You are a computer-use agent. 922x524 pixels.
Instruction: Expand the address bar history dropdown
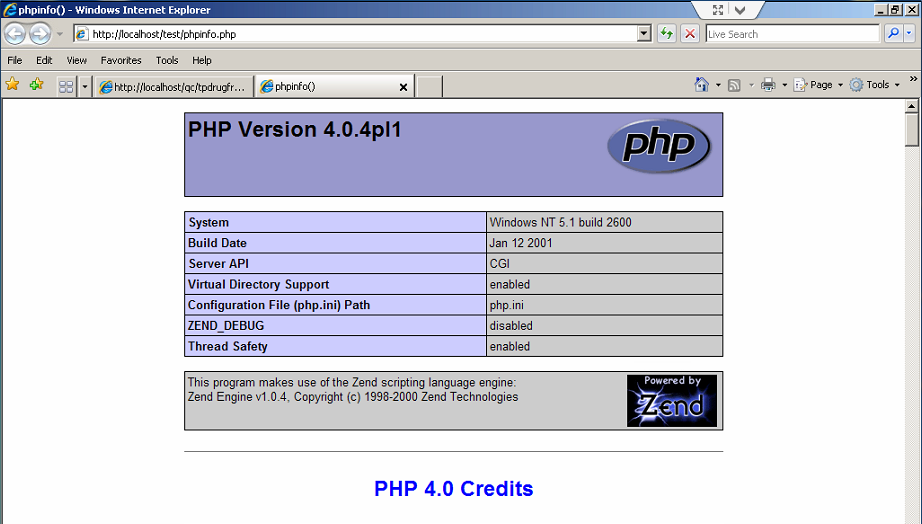[x=644, y=34]
